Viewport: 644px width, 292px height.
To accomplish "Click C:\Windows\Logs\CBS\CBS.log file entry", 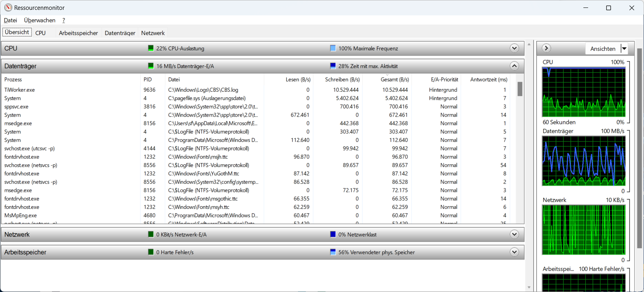I will pyautogui.click(x=203, y=90).
